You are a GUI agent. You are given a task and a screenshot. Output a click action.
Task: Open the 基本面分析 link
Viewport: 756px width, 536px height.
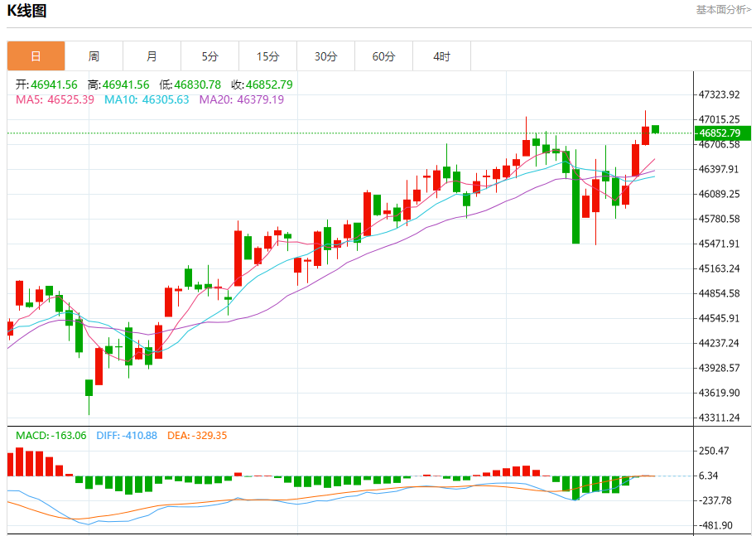coord(723,10)
